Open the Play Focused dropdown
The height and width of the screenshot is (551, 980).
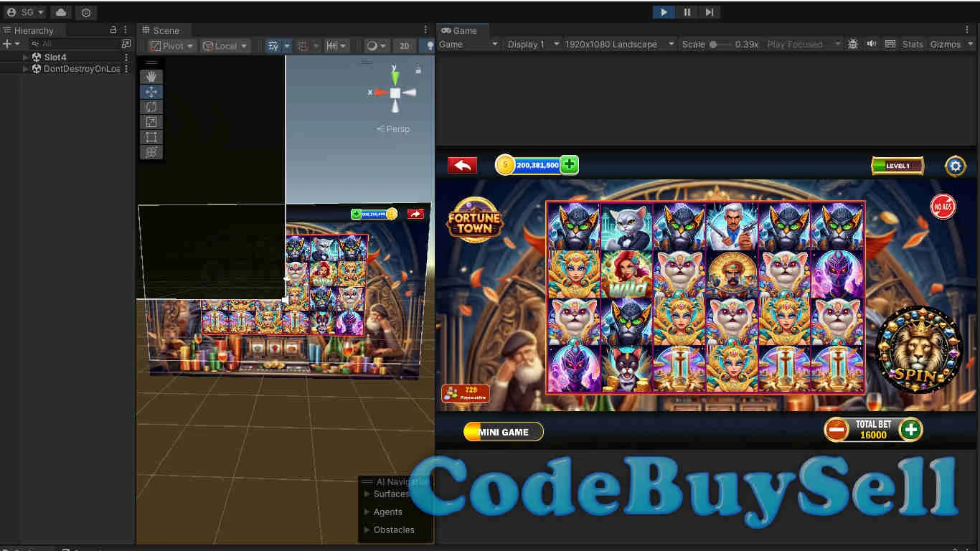[x=803, y=44]
